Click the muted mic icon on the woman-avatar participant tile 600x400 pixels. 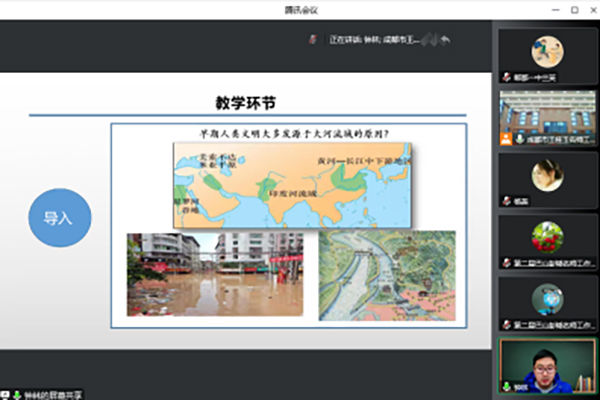(507, 201)
